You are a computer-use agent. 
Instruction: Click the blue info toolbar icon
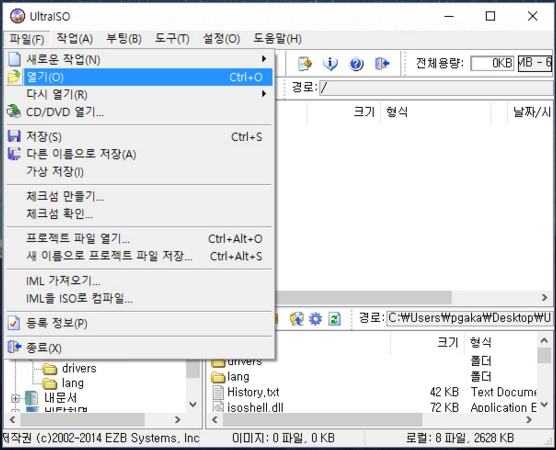click(330, 64)
